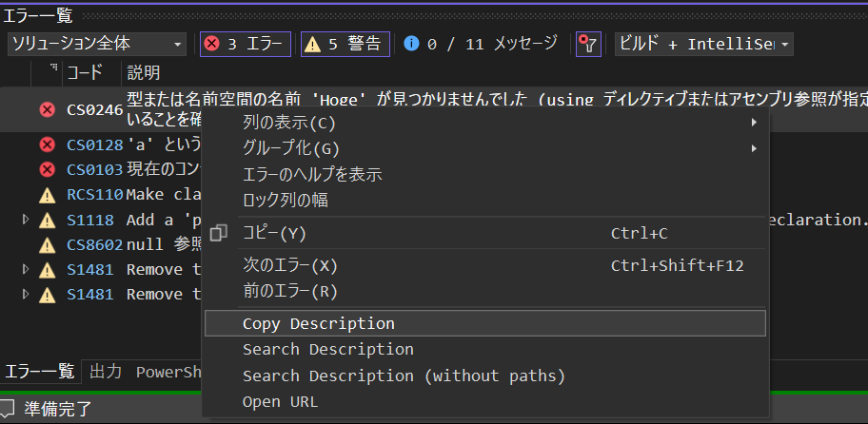
Task: Open the グループ化(G) submenu
Action: 485,148
